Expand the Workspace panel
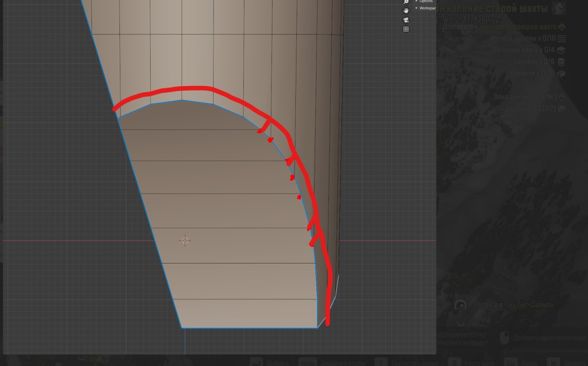 pyautogui.click(x=425, y=8)
